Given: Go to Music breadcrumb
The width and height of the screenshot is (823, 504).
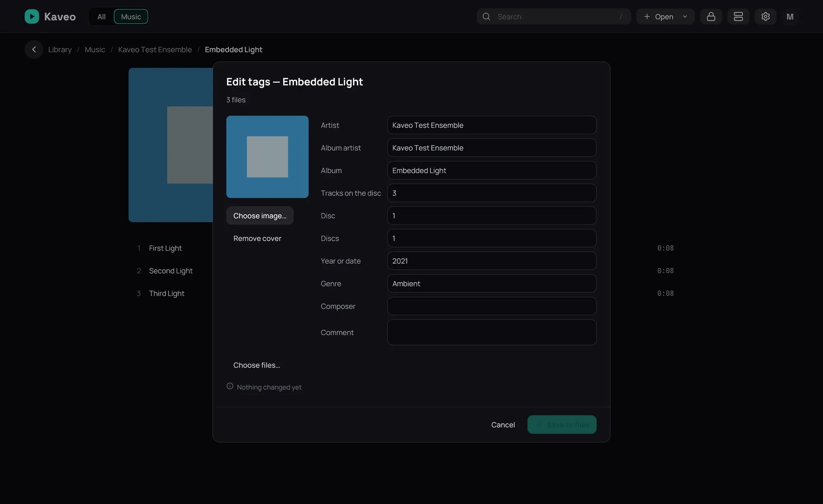Looking at the screenshot, I should pos(95,49).
